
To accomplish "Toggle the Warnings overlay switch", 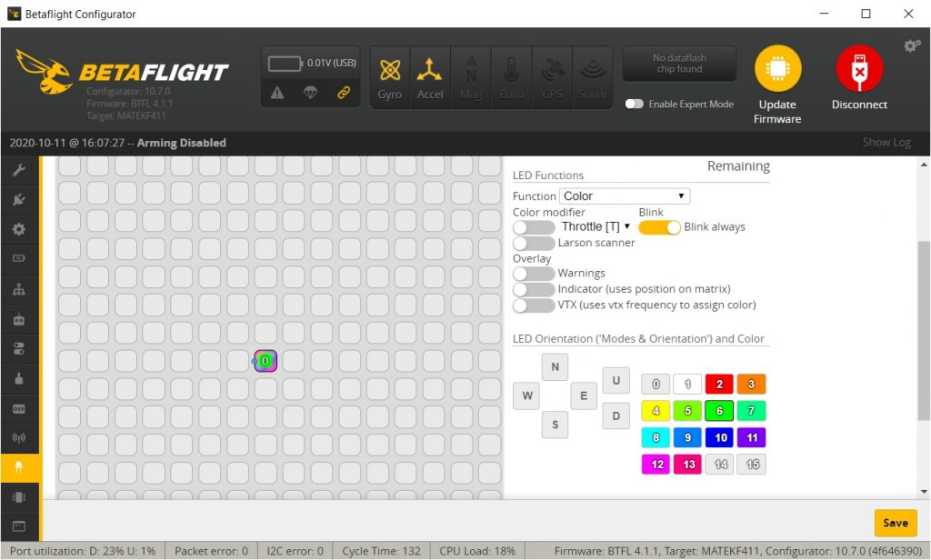I will [534, 273].
